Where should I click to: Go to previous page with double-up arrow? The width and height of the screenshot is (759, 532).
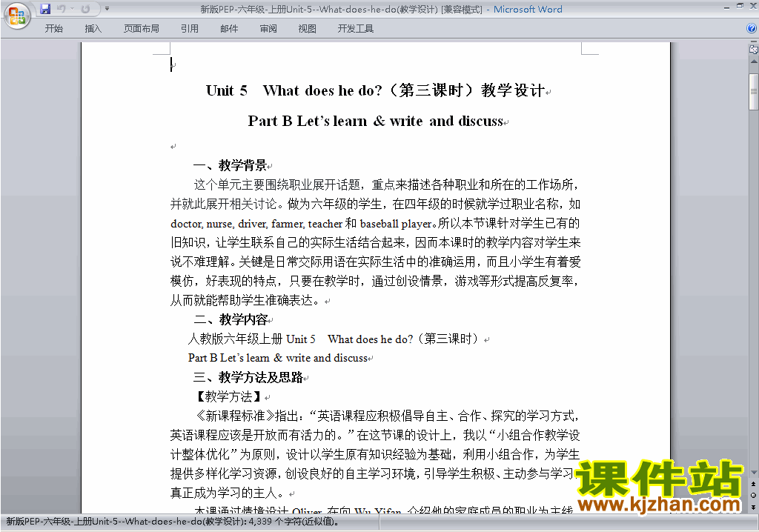[x=754, y=484]
